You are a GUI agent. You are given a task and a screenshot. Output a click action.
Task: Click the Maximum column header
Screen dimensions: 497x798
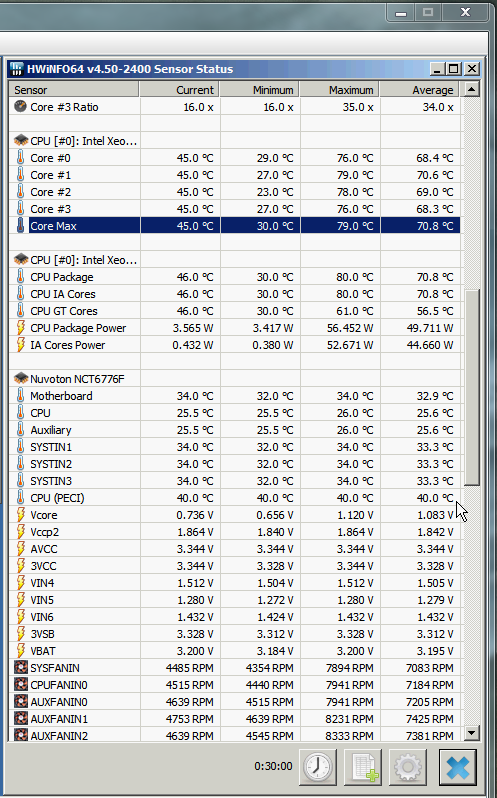(x=339, y=90)
